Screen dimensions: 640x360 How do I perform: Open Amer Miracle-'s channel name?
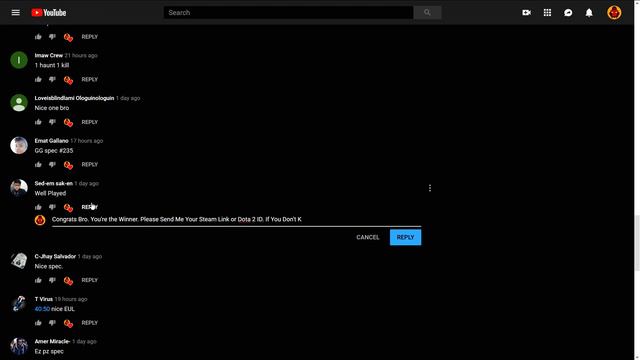[52, 342]
